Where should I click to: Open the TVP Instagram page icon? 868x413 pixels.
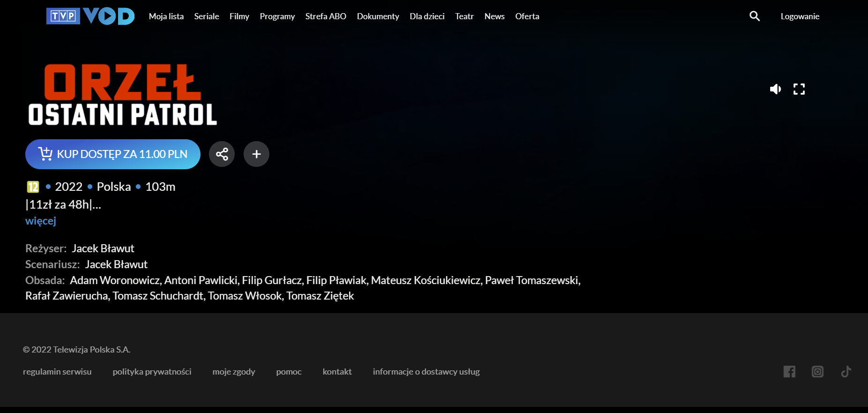(817, 372)
